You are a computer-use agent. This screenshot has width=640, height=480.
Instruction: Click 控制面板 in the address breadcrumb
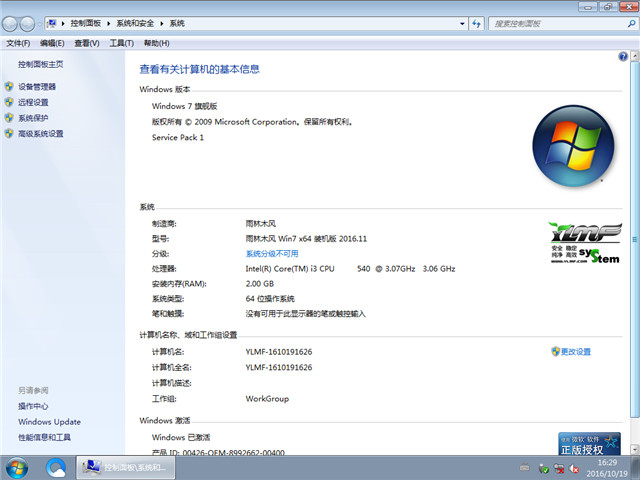click(86, 24)
